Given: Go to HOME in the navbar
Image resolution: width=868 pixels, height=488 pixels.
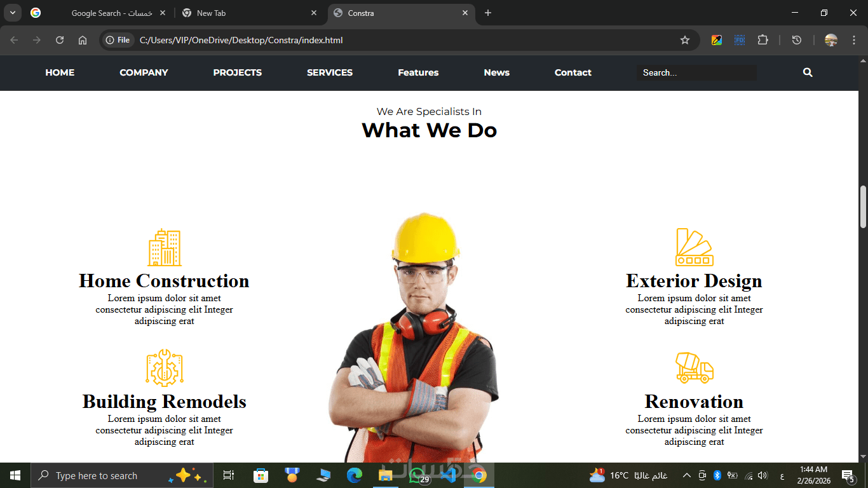Looking at the screenshot, I should [60, 72].
